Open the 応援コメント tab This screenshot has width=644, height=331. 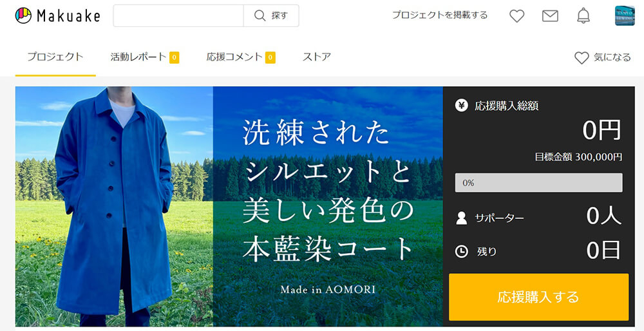[234, 57]
